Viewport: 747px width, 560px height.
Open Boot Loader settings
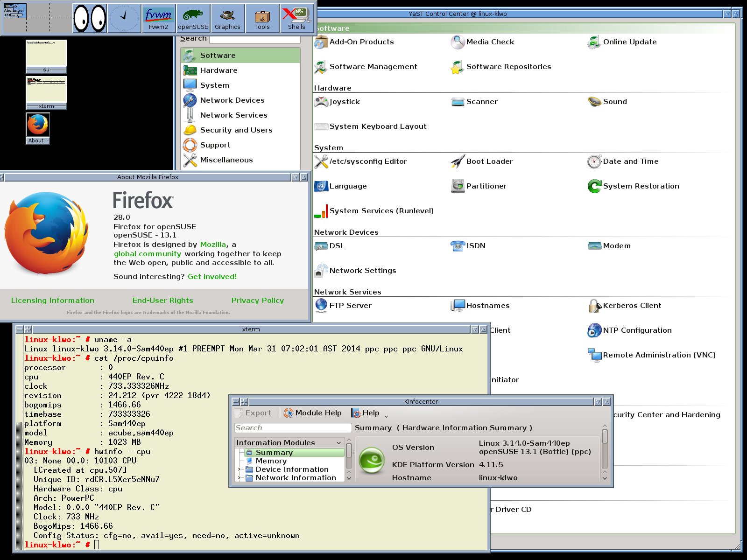coord(489,161)
